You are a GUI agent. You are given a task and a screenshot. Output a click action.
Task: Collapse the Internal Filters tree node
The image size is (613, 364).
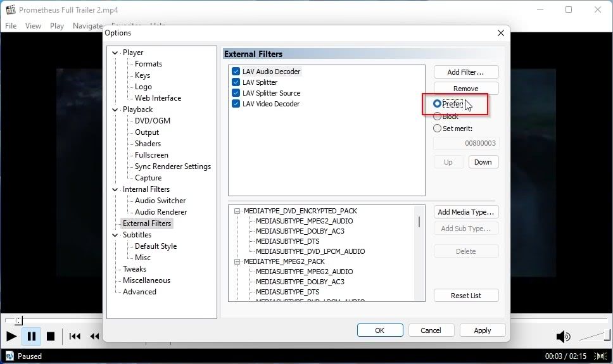coord(115,189)
